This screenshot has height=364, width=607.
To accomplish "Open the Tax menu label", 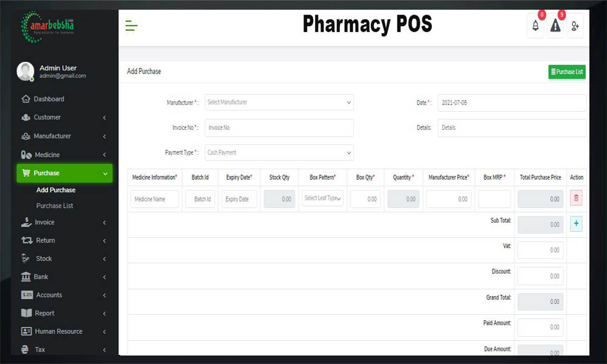I will pyautogui.click(x=40, y=349).
